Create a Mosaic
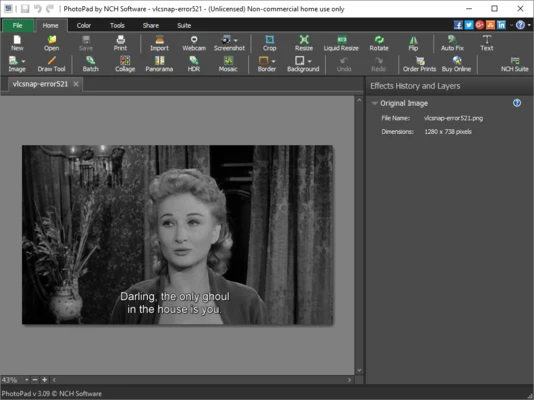This screenshot has height=400, width=534. [228, 64]
